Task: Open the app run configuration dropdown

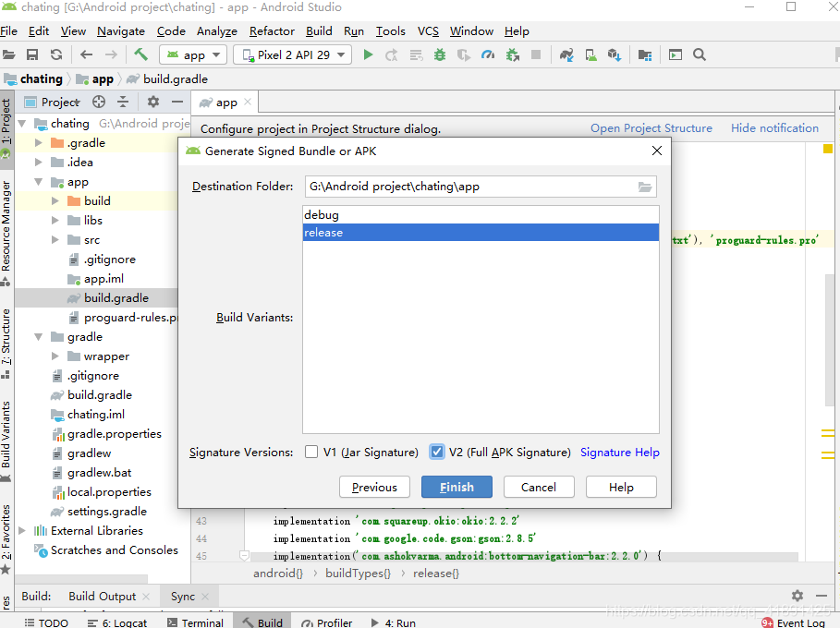Action: click(193, 54)
